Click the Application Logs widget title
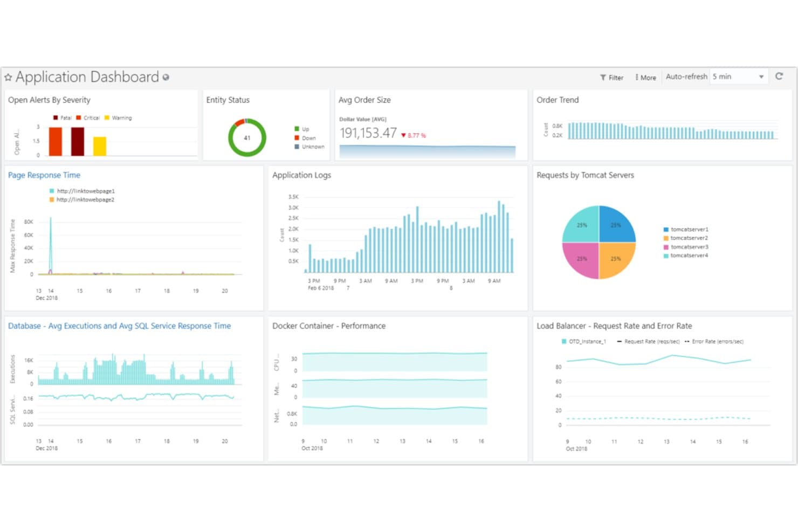 pos(301,175)
